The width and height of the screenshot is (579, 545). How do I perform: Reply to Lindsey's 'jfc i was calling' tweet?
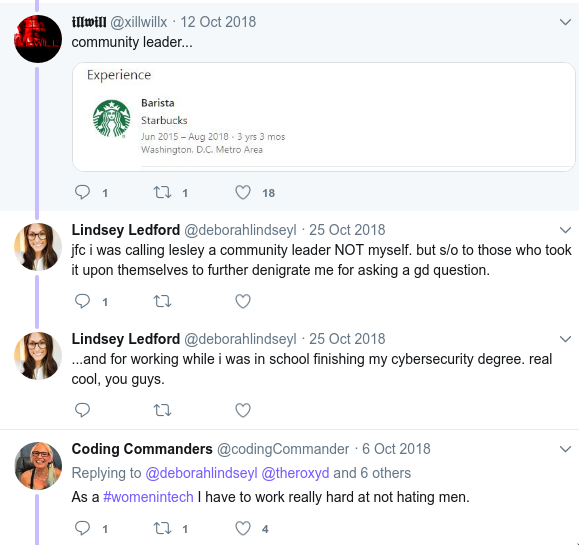[x=82, y=301]
